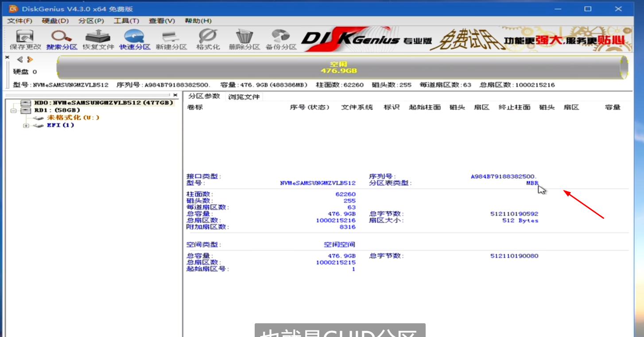Click the 保存更改 save changes toolbar icon
The image size is (644, 337).
click(25, 39)
